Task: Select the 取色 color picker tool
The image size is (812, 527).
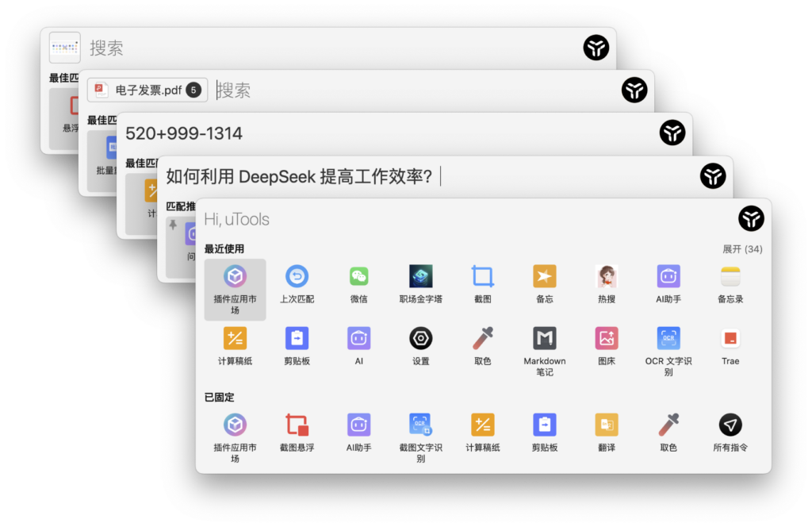Action: [482, 339]
